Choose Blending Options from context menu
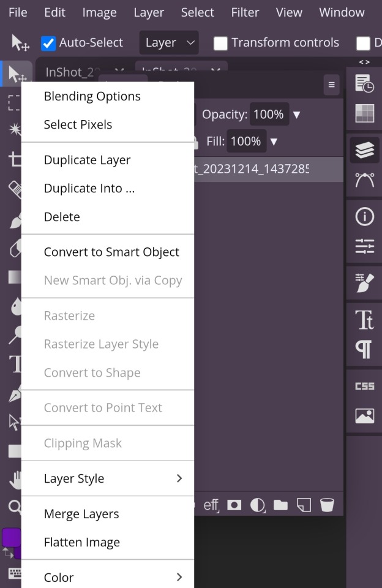The height and width of the screenshot is (588, 382). pos(108,96)
